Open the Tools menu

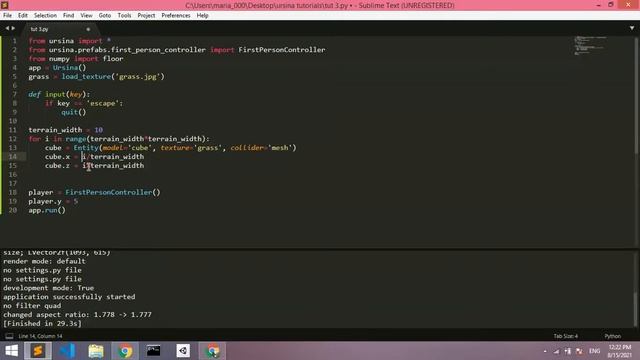[124, 16]
